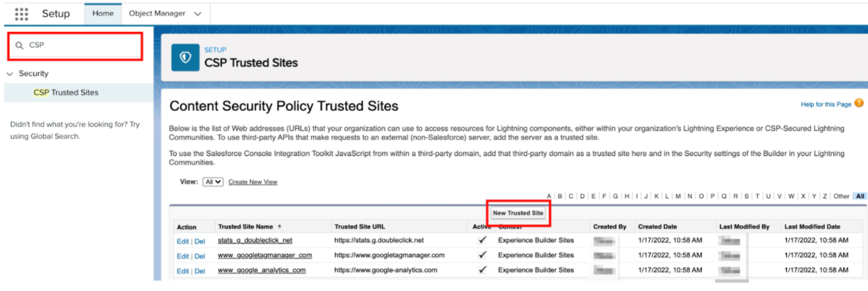The height and width of the screenshot is (291, 868).
Task: Sort by the Created Date column header
Action: click(658, 227)
